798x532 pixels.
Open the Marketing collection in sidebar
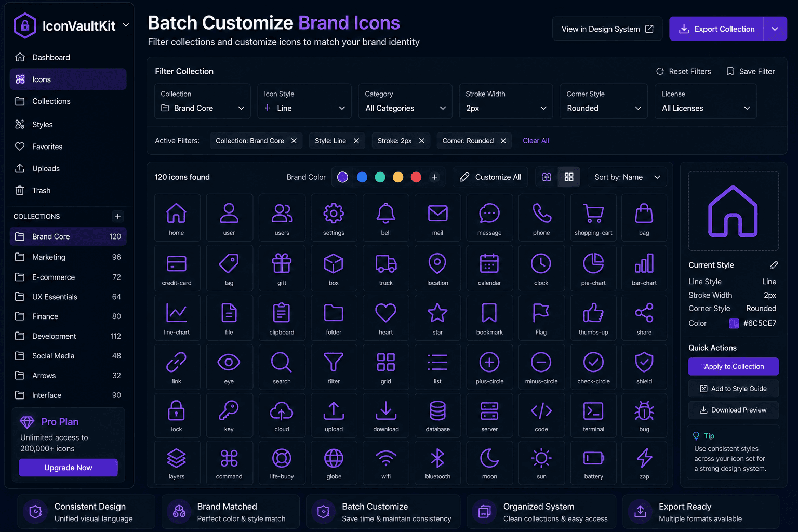68,257
